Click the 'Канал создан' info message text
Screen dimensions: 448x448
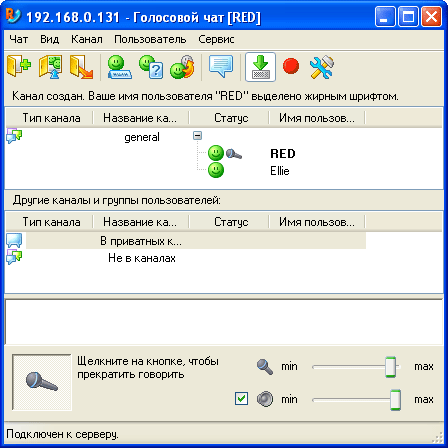tap(205, 96)
